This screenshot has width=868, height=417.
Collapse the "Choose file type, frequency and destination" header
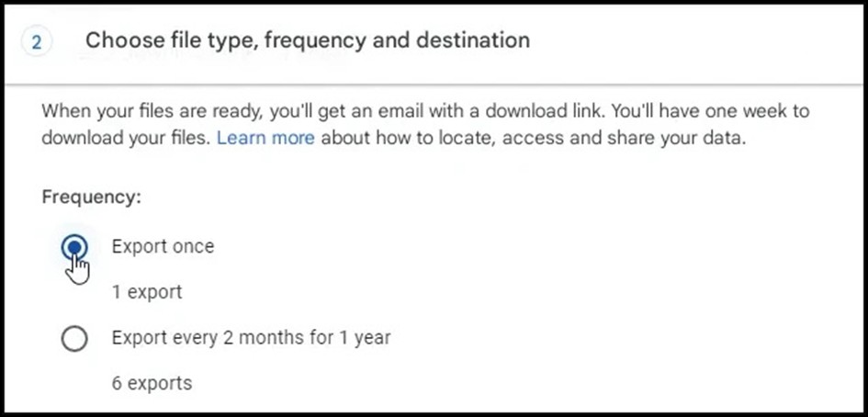pyautogui.click(x=434, y=42)
